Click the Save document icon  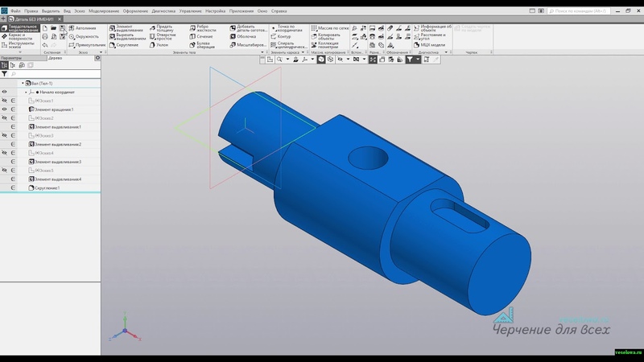coord(63,28)
